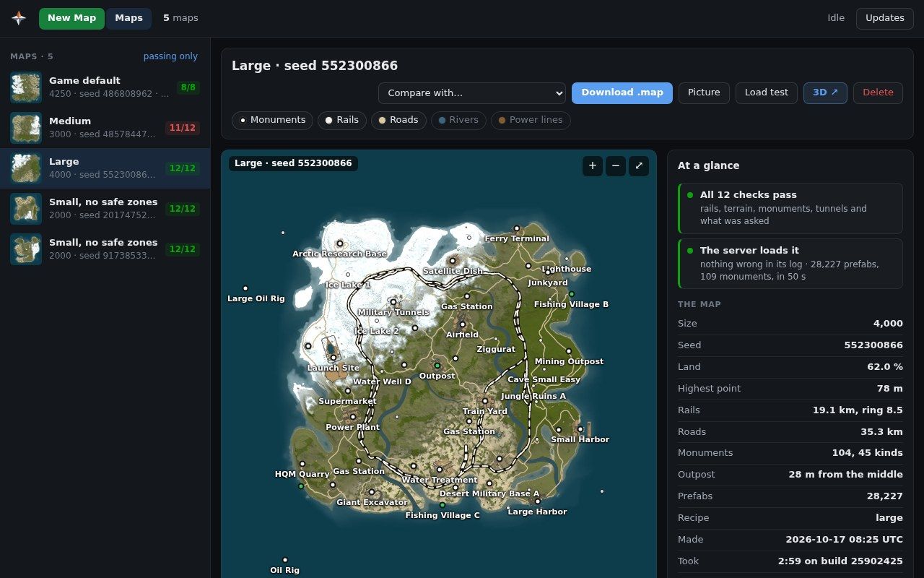Click the 11/12 checks badge on Medium
The width and height of the screenshot is (924, 578).
(183, 128)
